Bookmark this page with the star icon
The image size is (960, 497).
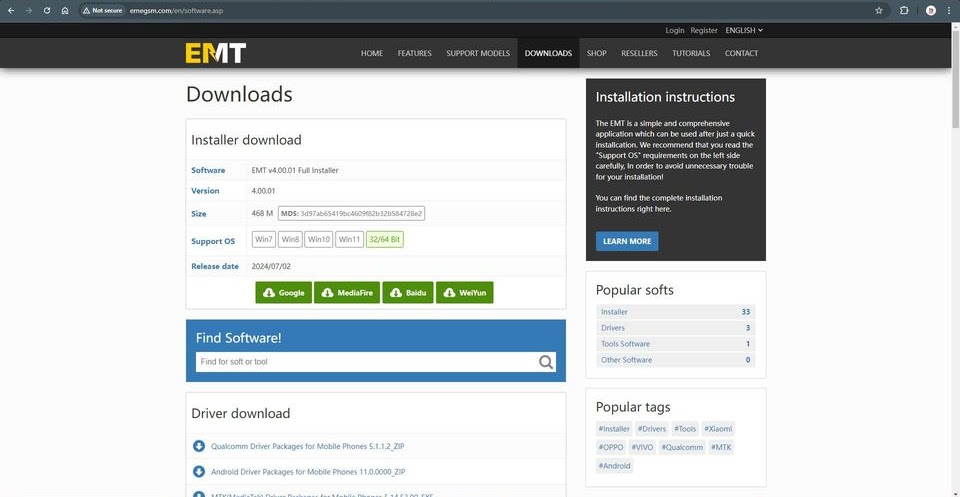[x=879, y=10]
